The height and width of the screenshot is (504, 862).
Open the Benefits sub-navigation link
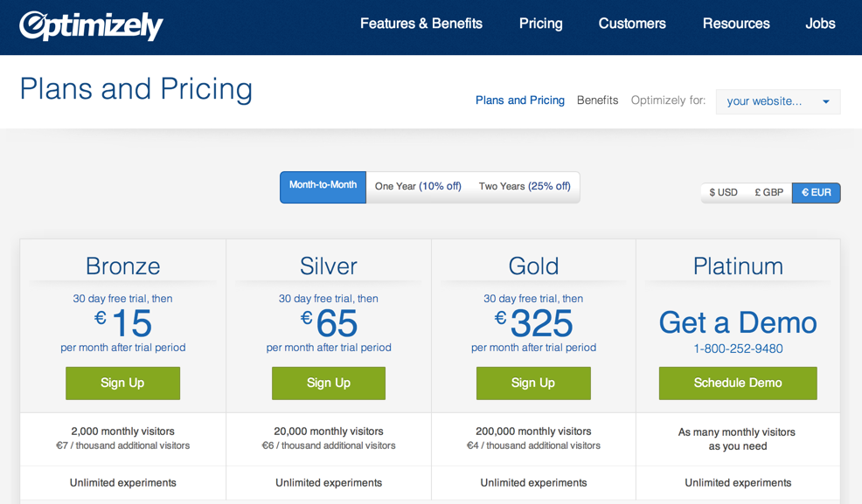598,100
